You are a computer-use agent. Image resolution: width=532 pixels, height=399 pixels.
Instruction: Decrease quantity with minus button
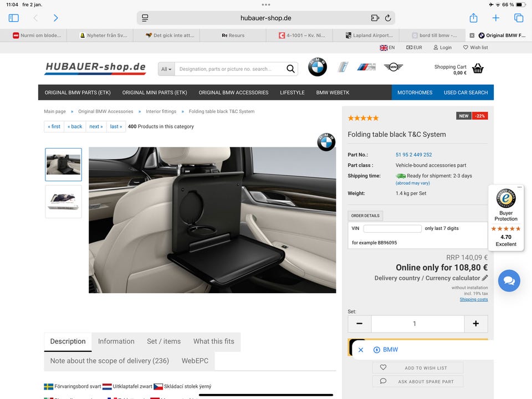click(x=360, y=324)
